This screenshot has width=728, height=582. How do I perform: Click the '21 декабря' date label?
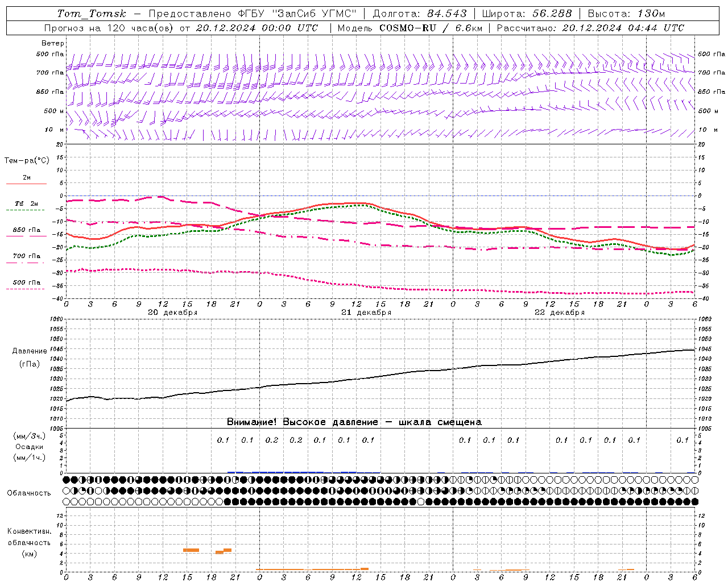(366, 313)
